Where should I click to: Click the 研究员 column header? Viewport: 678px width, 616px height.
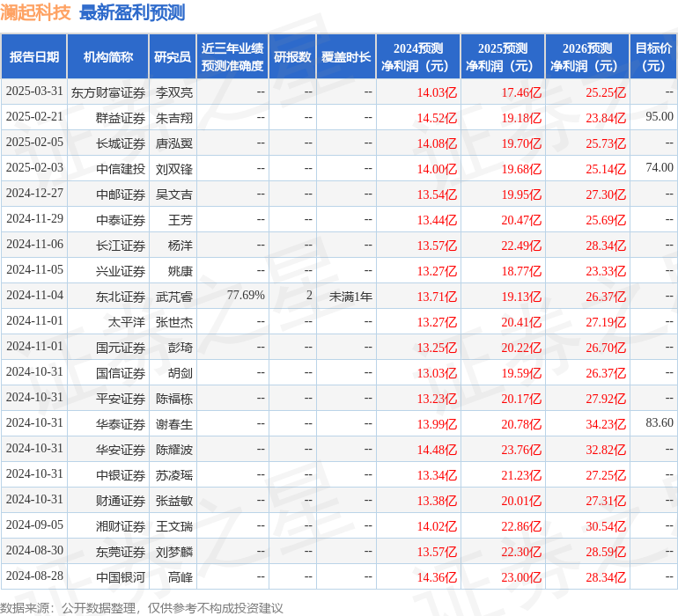tap(173, 56)
